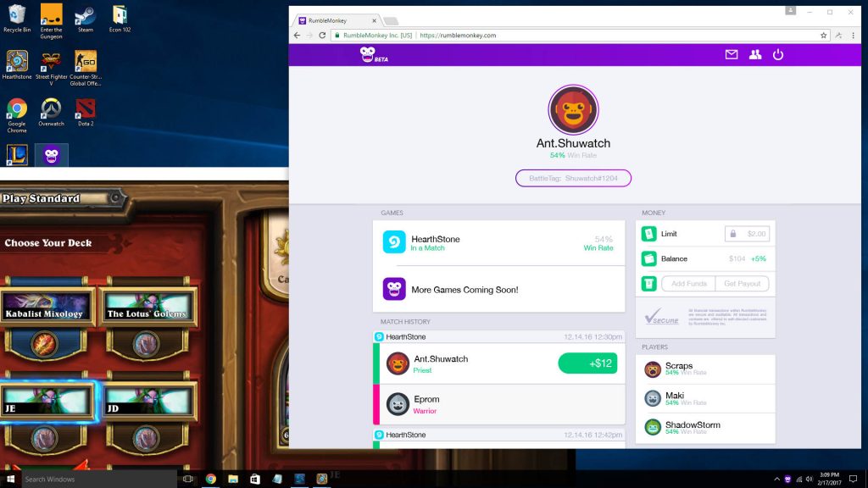Screen dimensions: 868x488
Task: Open the Action Center notifications icon
Action: (853, 480)
